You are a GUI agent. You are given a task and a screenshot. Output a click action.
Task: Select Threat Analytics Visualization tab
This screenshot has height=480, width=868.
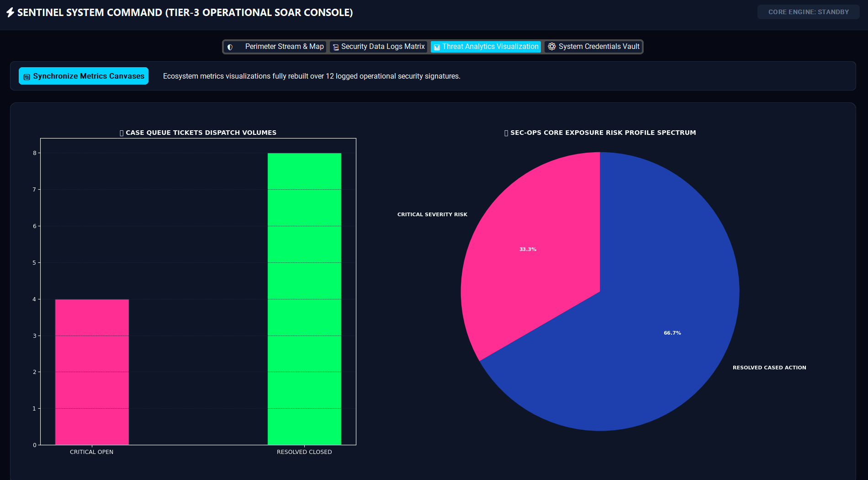point(486,47)
